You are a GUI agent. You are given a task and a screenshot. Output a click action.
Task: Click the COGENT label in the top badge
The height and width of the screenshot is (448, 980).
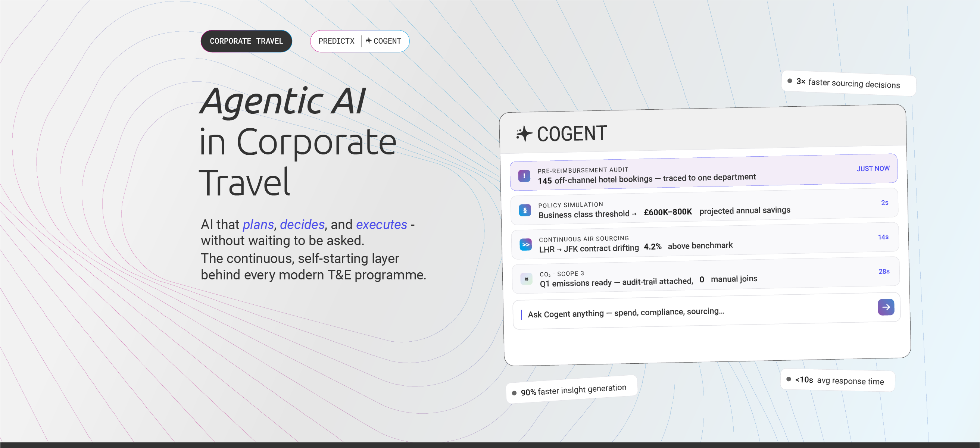pos(387,41)
